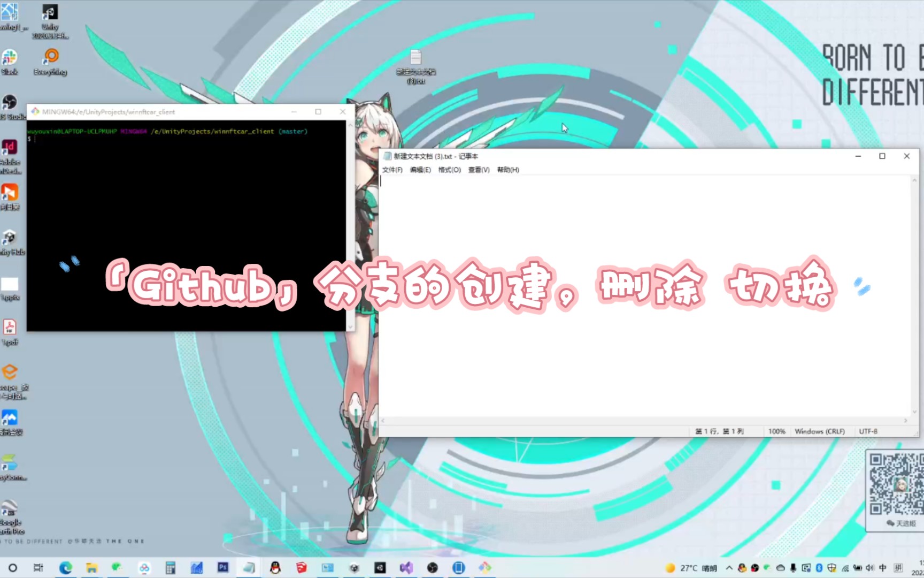The width and height of the screenshot is (924, 578).
Task: Toggle the 拼 IME mode indicator
Action: click(x=898, y=568)
